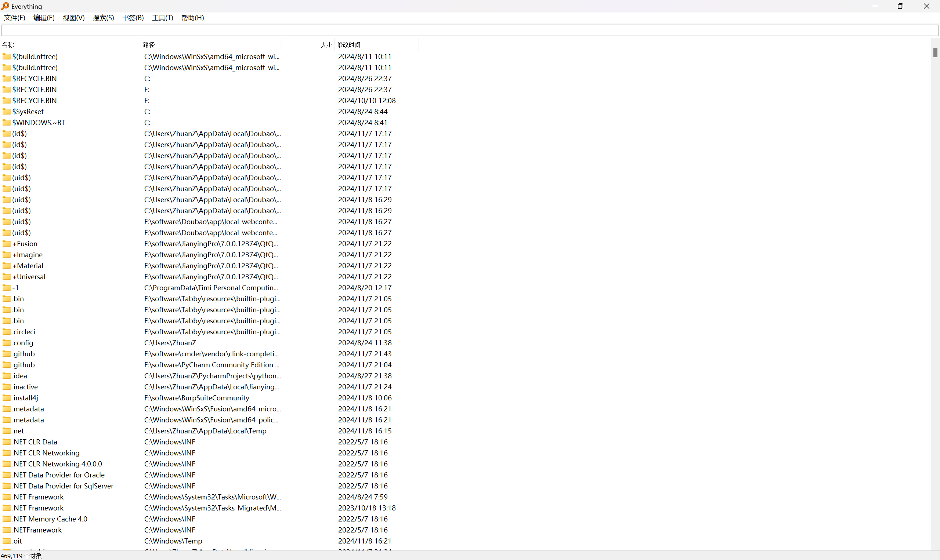Sort results by 大小 column header

tap(326, 45)
